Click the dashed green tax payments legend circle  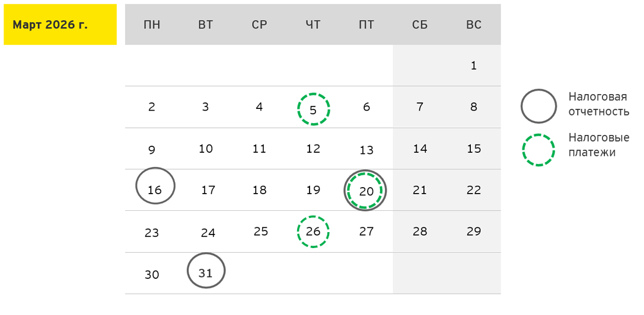tap(538, 150)
